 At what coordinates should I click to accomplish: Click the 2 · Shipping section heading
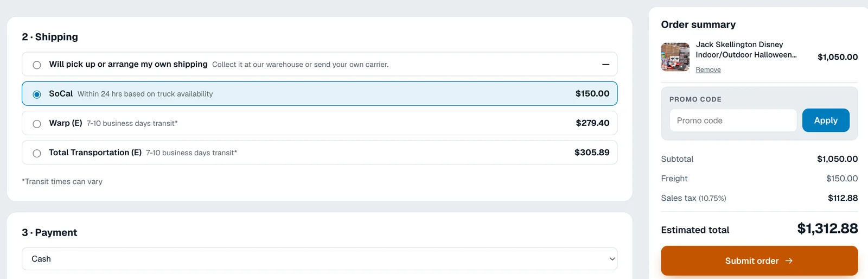coord(50,37)
